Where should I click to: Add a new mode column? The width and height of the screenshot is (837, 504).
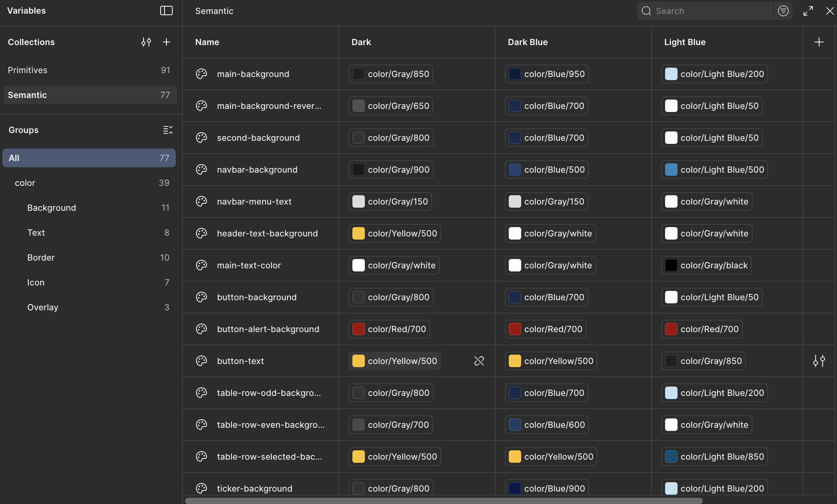[x=819, y=42]
